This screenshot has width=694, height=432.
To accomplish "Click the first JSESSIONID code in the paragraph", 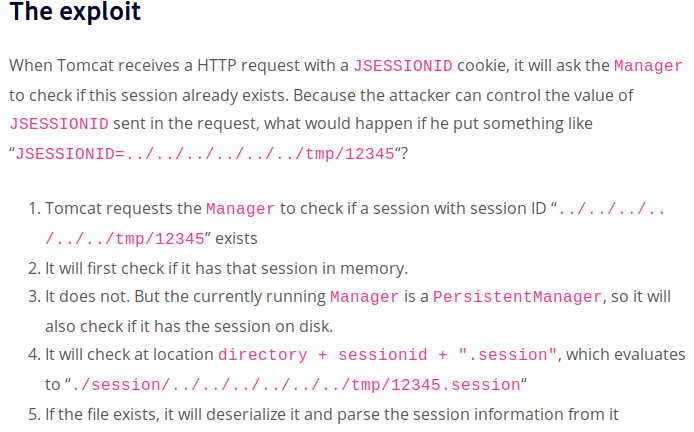I will [403, 67].
